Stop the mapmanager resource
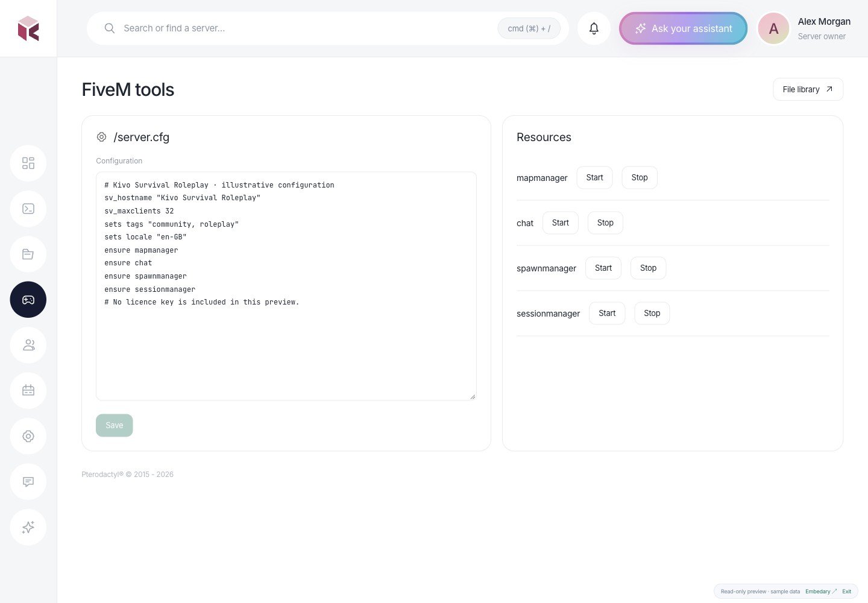This screenshot has width=868, height=603. coord(640,177)
